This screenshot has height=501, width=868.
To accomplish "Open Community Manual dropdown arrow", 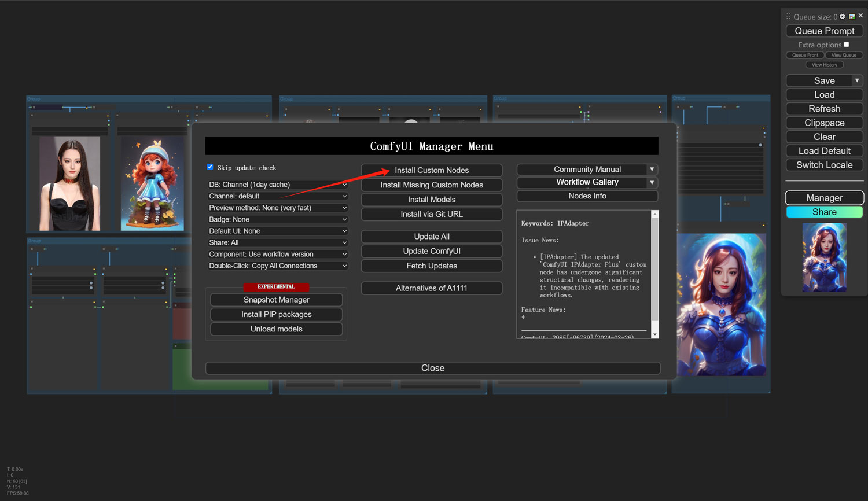I will 652,170.
